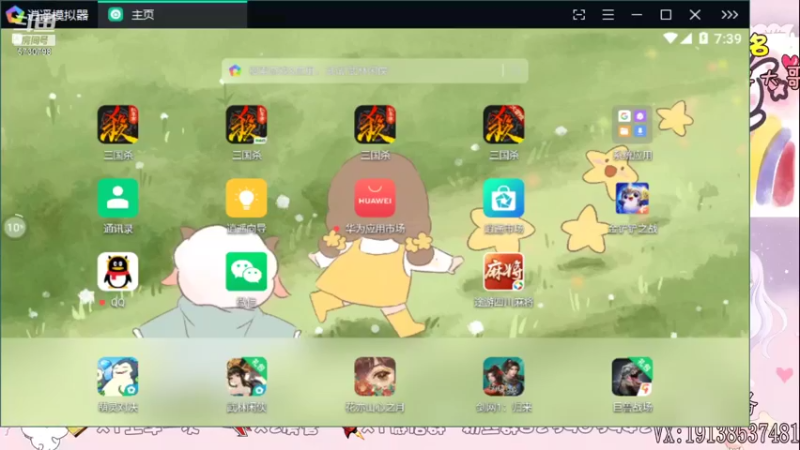Tap the cellular signal status icon
Screen dimensions: 800x450
pyautogui.click(x=686, y=38)
